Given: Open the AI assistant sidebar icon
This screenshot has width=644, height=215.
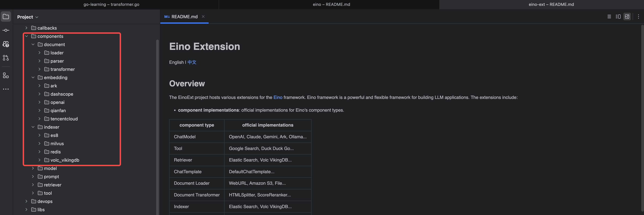Looking at the screenshot, I should click(x=6, y=44).
